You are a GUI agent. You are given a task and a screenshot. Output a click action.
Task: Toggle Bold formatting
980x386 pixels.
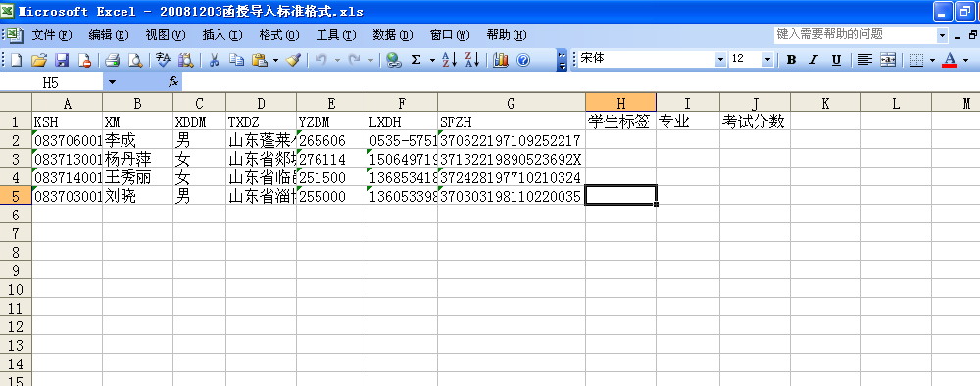(791, 60)
